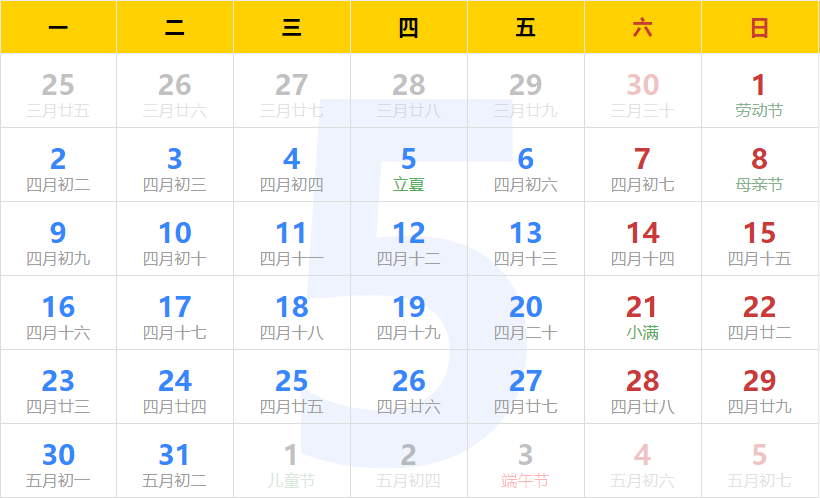Select June 5 labeled 五月初七

click(759, 461)
